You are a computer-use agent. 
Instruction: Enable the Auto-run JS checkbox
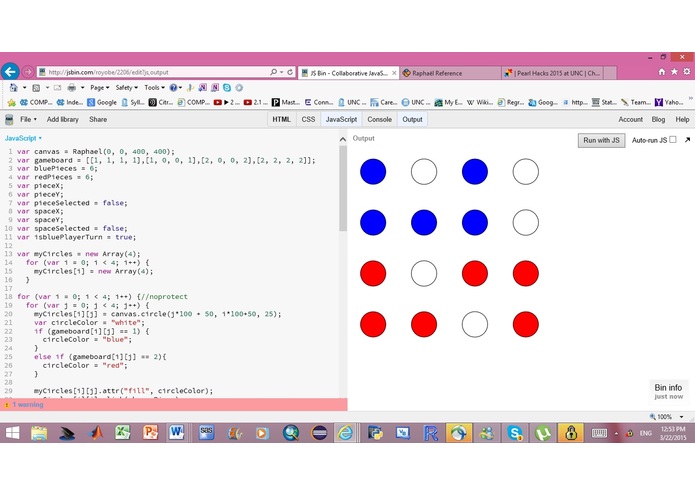[673, 140]
